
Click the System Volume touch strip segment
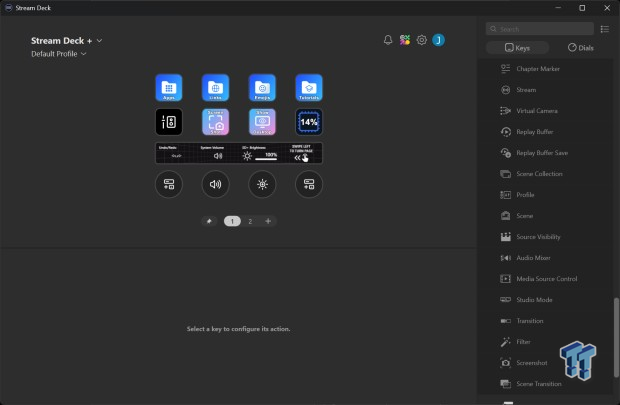point(218,153)
